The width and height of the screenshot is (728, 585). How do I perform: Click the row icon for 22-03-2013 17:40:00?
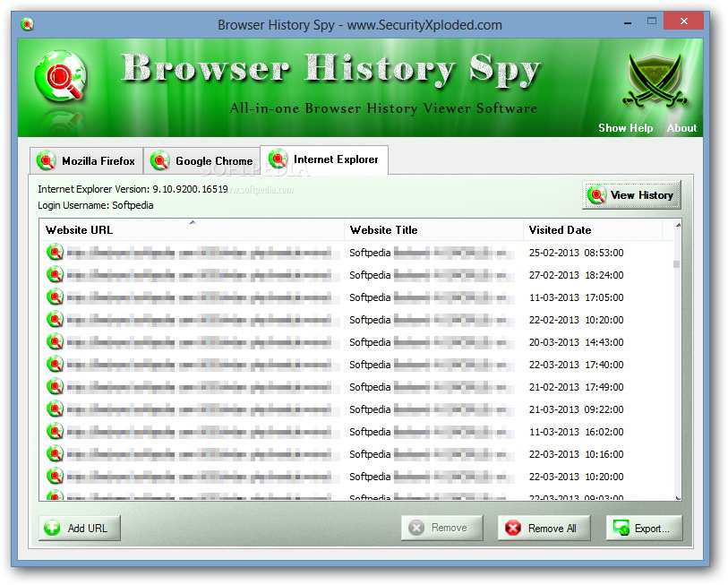point(55,365)
